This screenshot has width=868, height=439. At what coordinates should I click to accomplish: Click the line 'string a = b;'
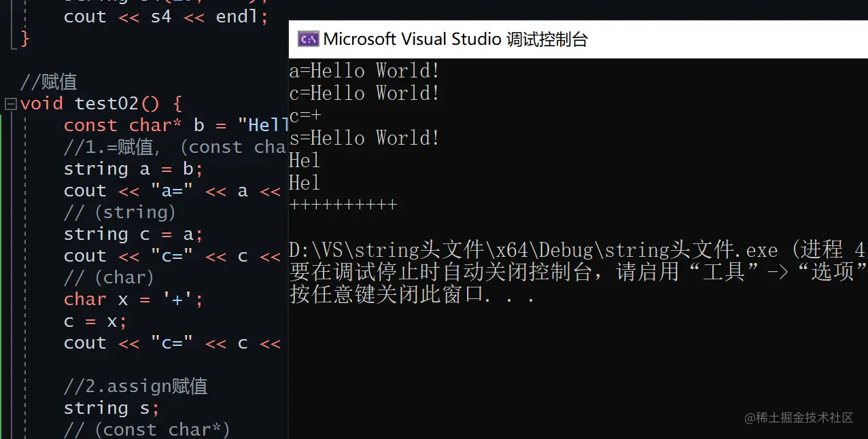click(x=133, y=169)
